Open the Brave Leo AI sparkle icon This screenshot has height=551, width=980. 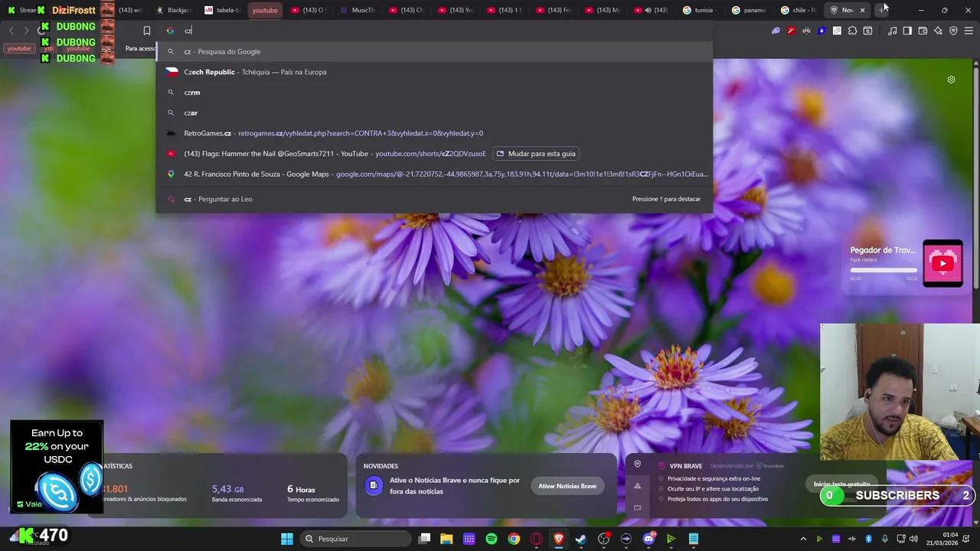(938, 31)
